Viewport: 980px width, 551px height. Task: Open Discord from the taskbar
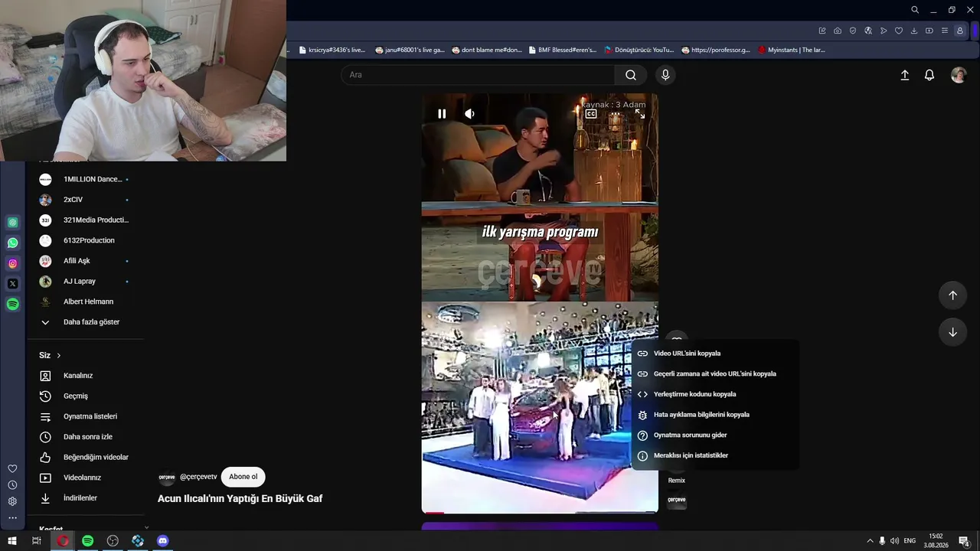tap(162, 541)
